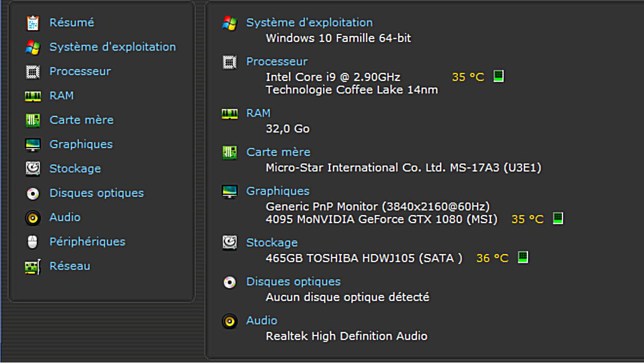Image resolution: width=644 pixels, height=363 pixels.
Task: Follow the Carte mère heading link in summary
Action: 279,152
